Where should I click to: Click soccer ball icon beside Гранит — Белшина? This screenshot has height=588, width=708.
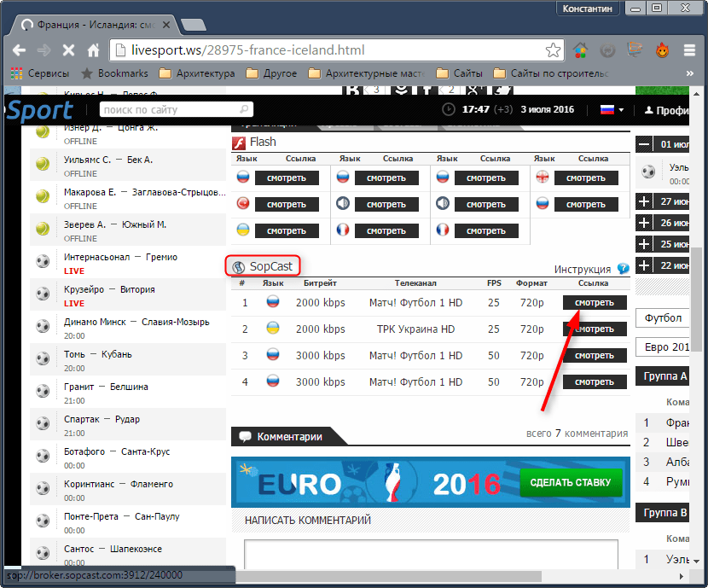pos(43,391)
